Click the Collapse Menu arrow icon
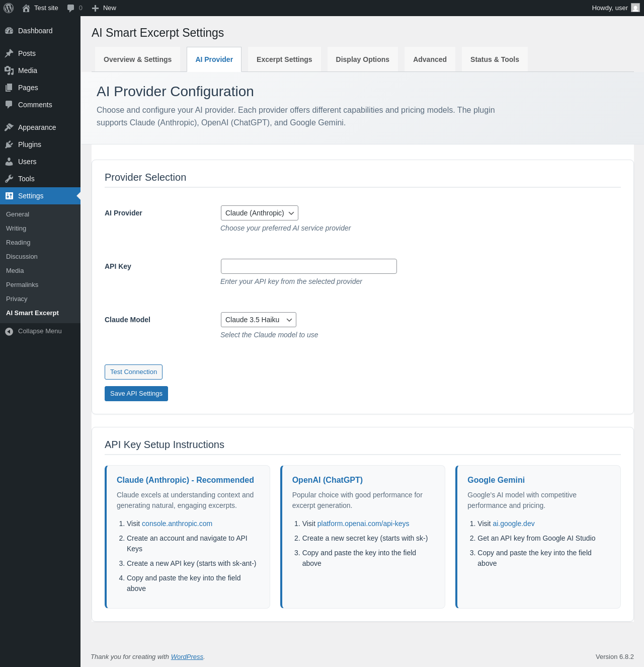 coord(9,331)
